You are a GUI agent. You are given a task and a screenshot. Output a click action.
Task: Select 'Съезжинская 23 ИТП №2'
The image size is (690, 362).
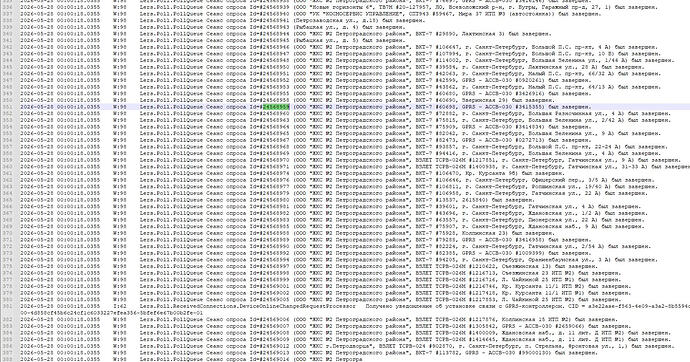(537, 273)
